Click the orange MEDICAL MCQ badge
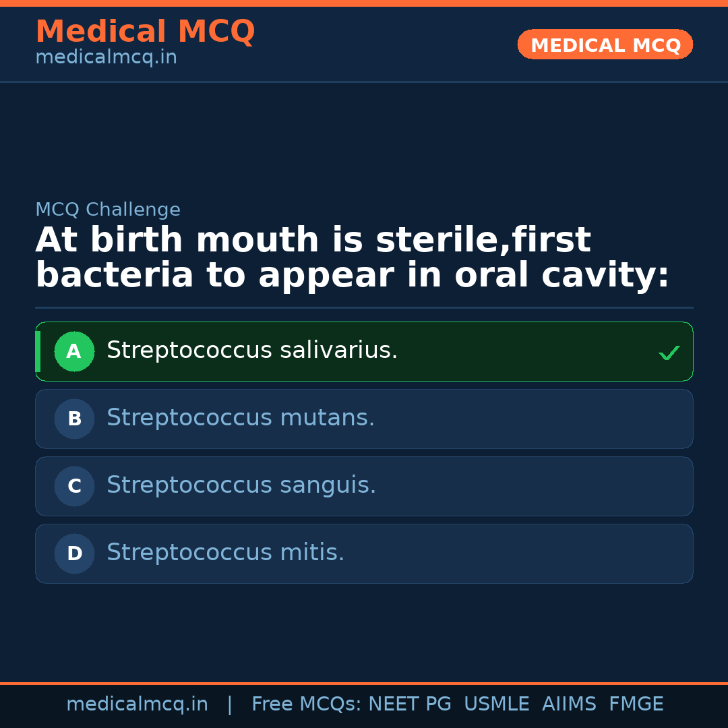Image resolution: width=728 pixels, height=728 pixels. (x=605, y=45)
